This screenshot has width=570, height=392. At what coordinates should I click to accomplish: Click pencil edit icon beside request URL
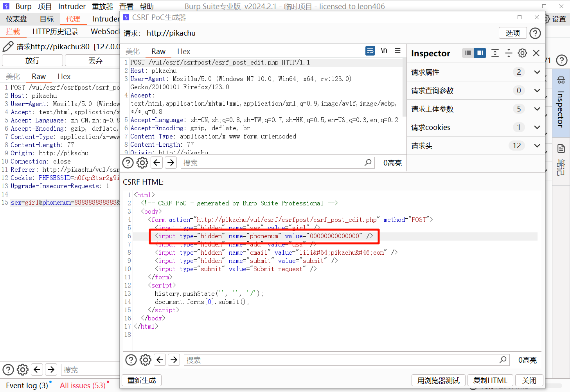click(8, 47)
